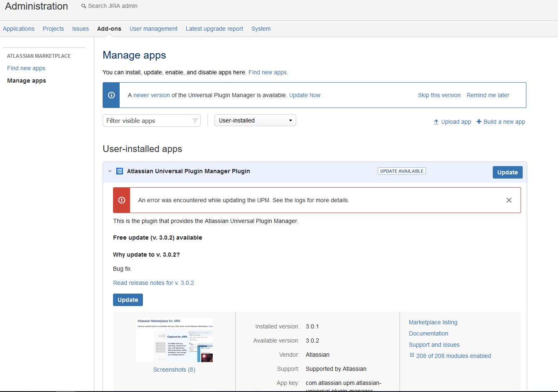
Task: Click the UPDATE AVAILABLE badge
Action: (402, 171)
